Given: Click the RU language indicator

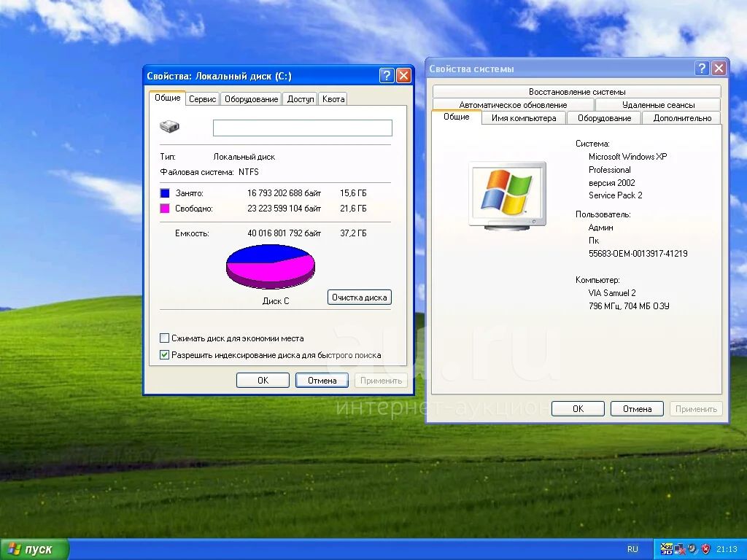Looking at the screenshot, I should click(x=632, y=549).
